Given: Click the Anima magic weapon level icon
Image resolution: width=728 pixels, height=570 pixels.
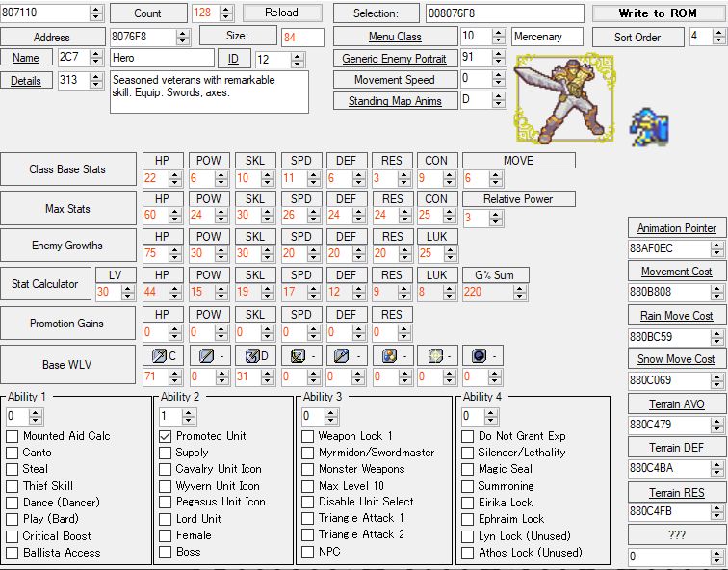Looking at the screenshot, I should 389,356.
